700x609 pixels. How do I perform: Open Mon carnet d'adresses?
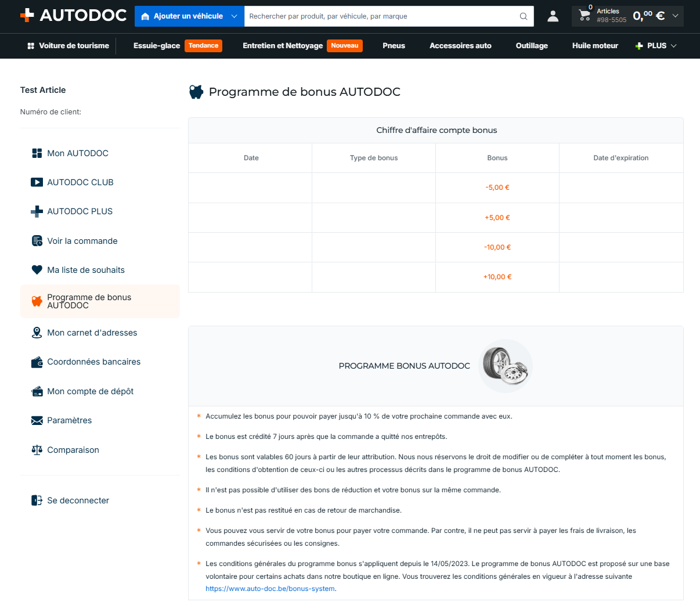pos(92,333)
